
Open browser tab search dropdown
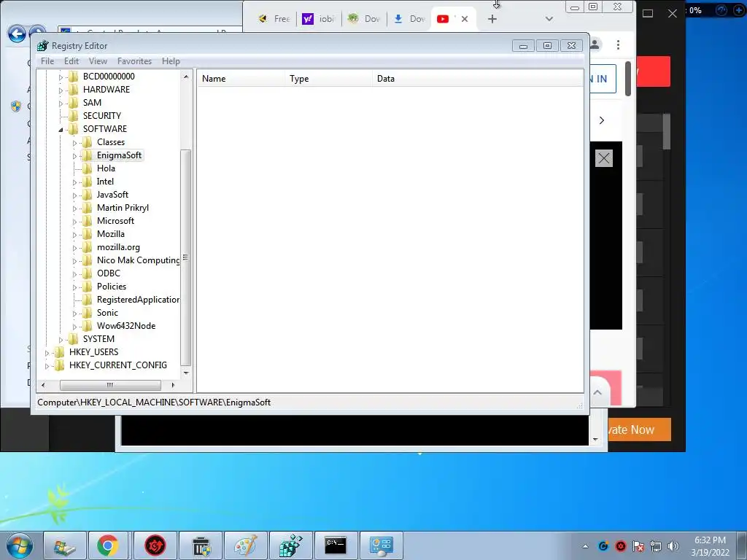549,19
